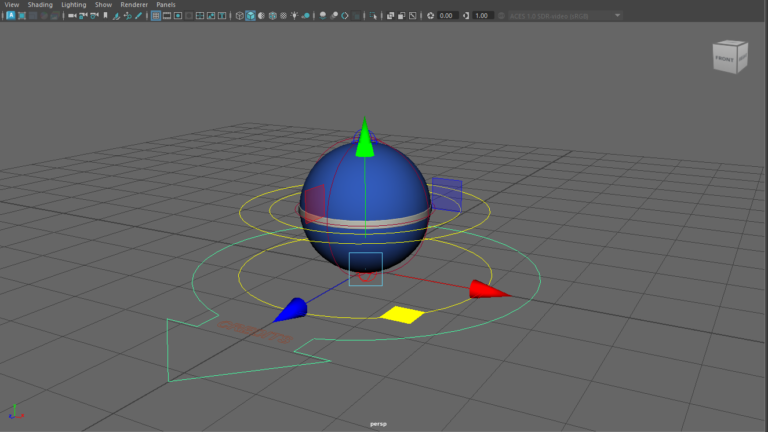Click the view cube in the corner
Image resolution: width=768 pixels, height=432 pixels.
tap(729, 57)
